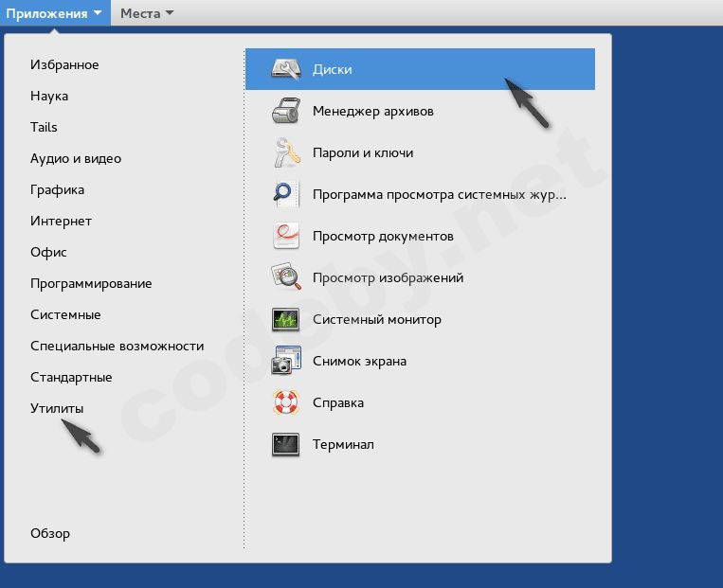Click the system log viewer magnifier icon
Viewport: 723px width, 588px height.
286,194
